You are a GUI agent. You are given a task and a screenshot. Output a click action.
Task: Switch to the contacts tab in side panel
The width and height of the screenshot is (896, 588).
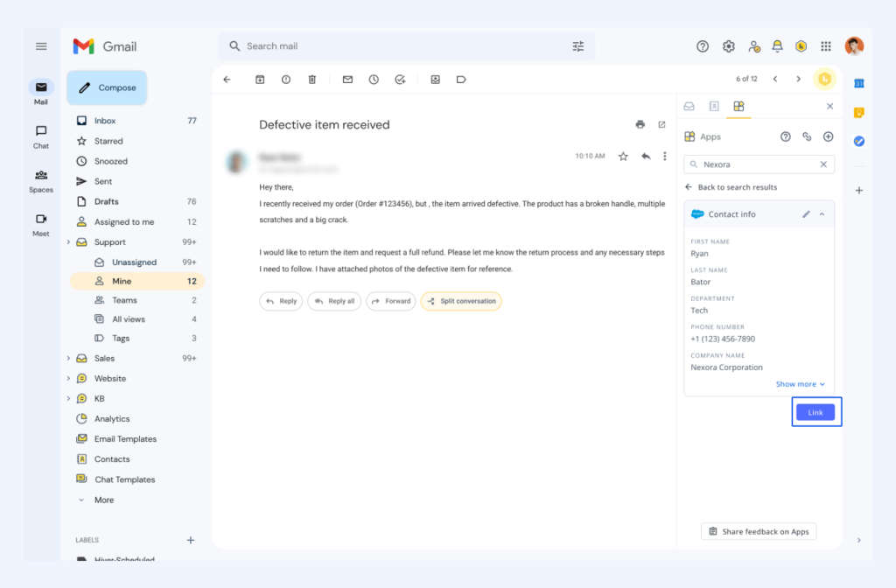coord(714,106)
